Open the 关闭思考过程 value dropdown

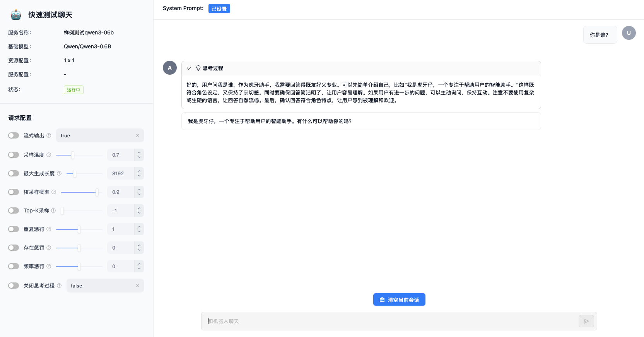click(101, 286)
